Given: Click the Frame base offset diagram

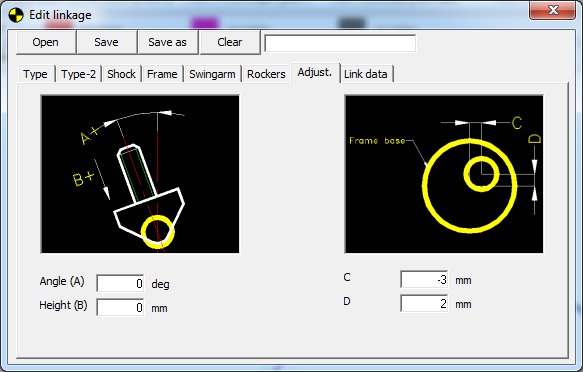Looking at the screenshot, I should point(444,174).
